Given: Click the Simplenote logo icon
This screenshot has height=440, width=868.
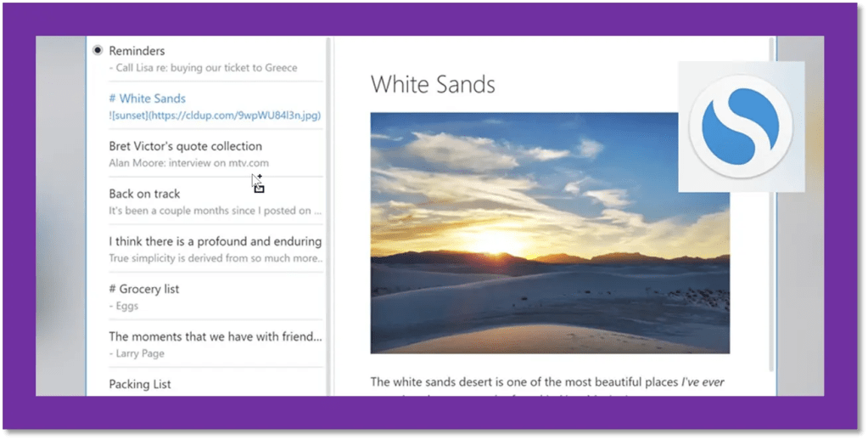Looking at the screenshot, I should pos(741,127).
